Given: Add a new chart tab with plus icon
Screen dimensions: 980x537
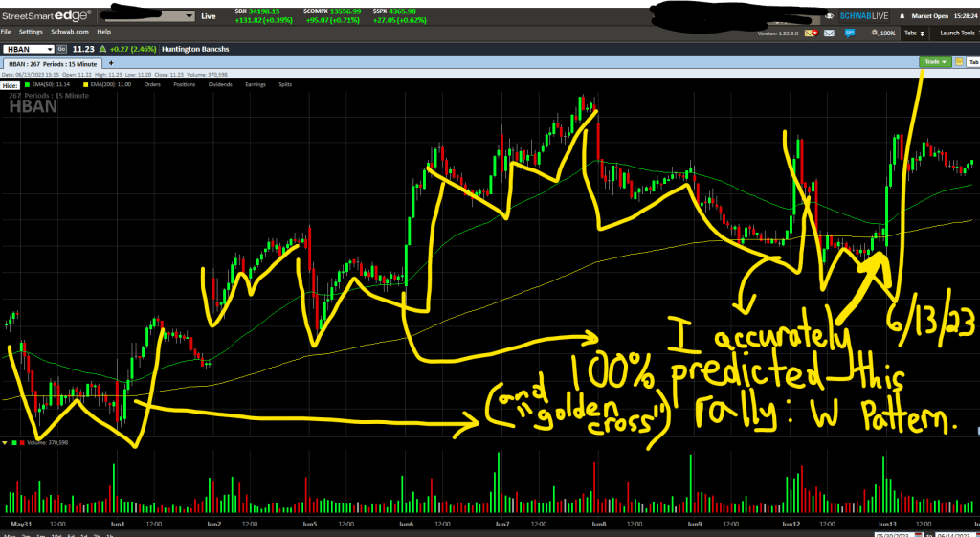Looking at the screenshot, I should (111, 61).
